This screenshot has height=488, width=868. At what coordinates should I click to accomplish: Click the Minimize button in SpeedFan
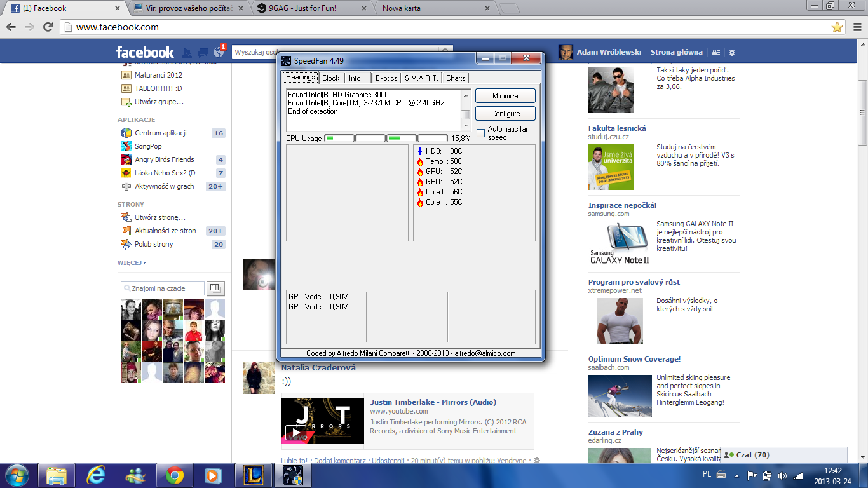point(505,96)
